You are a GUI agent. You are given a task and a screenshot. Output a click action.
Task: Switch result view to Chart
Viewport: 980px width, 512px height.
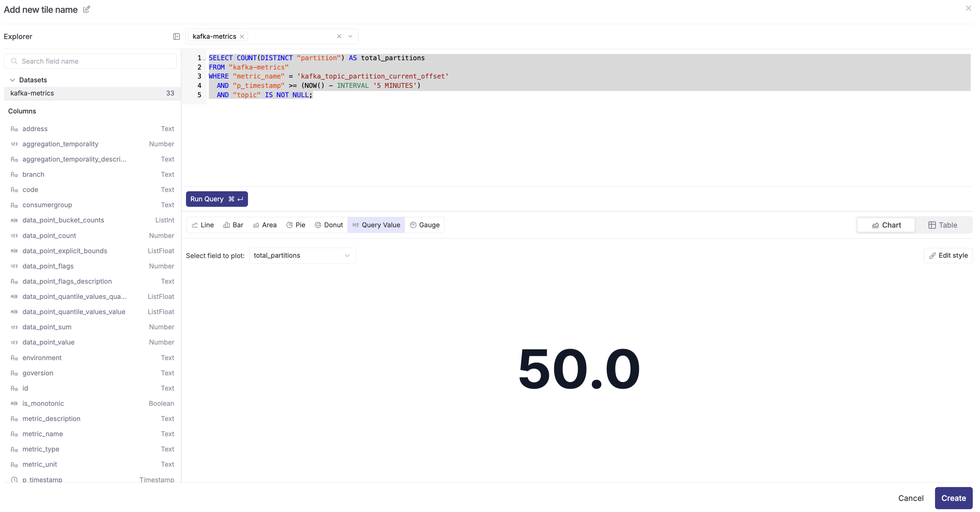coord(886,225)
